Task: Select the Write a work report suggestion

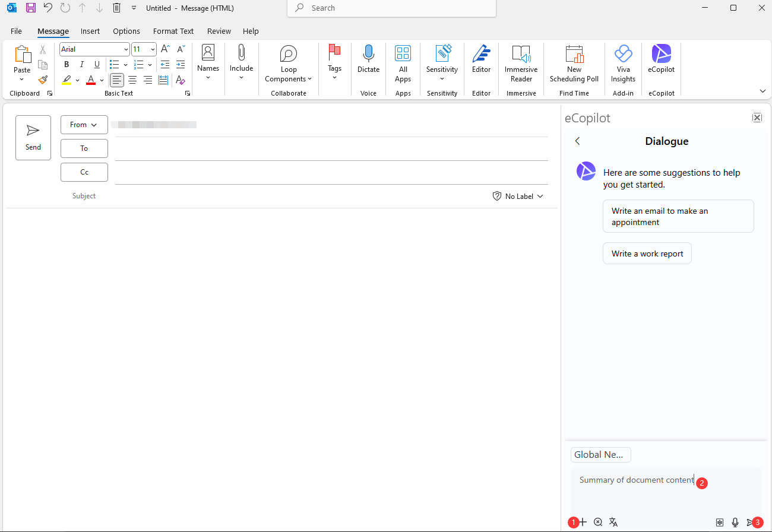Action: pyautogui.click(x=647, y=254)
